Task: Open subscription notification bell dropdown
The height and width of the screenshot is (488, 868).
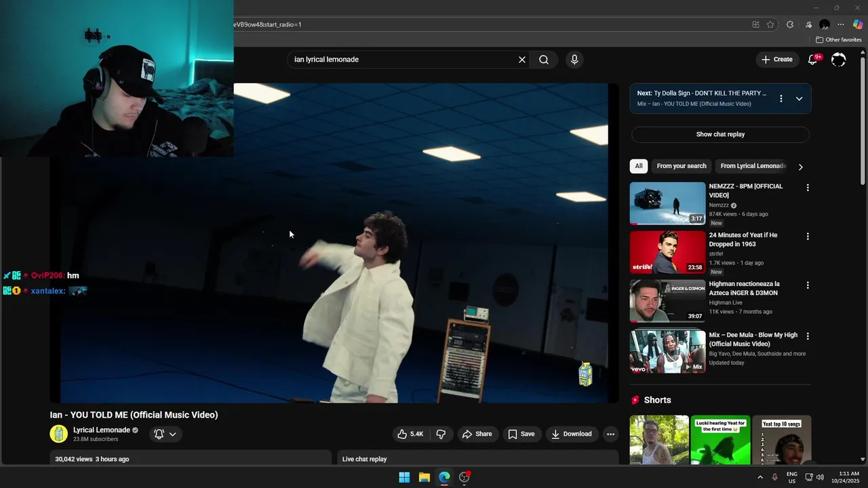Action: pyautogui.click(x=165, y=434)
